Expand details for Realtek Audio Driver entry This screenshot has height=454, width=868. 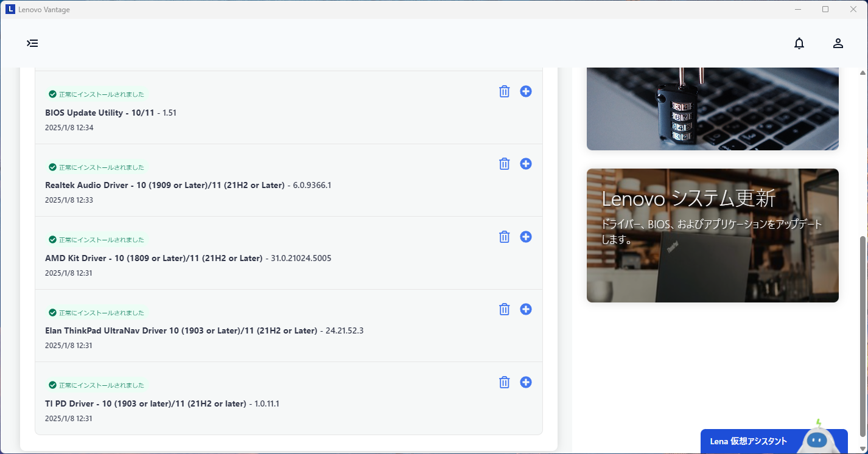click(x=526, y=164)
